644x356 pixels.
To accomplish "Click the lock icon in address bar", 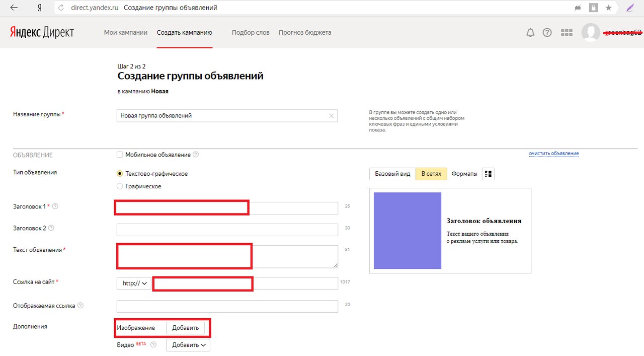I will (594, 8).
